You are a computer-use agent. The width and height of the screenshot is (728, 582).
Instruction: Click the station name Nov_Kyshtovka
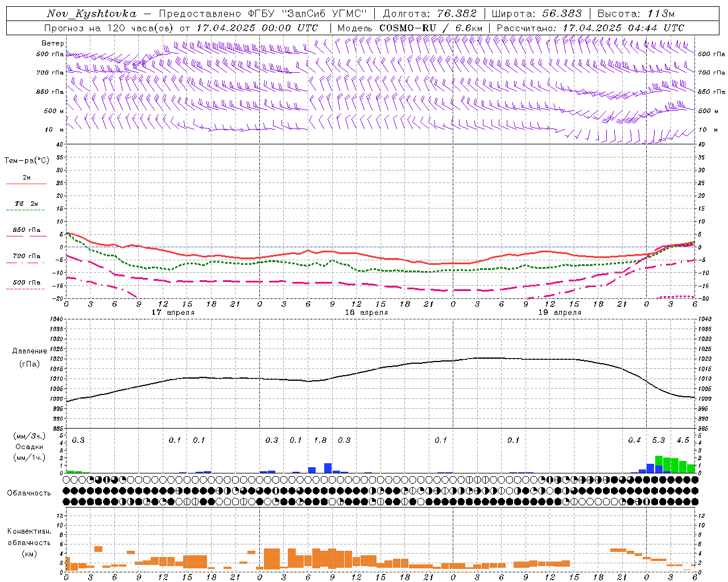92,14
